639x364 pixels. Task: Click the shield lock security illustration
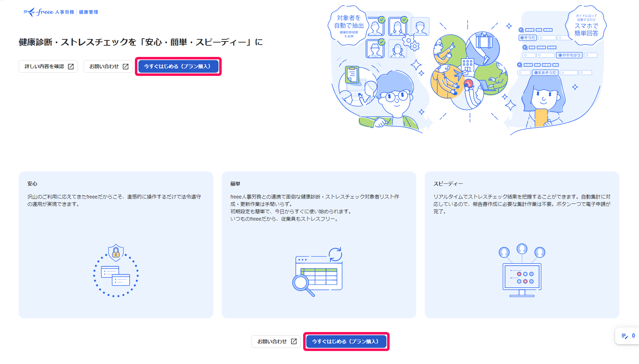[x=116, y=271]
